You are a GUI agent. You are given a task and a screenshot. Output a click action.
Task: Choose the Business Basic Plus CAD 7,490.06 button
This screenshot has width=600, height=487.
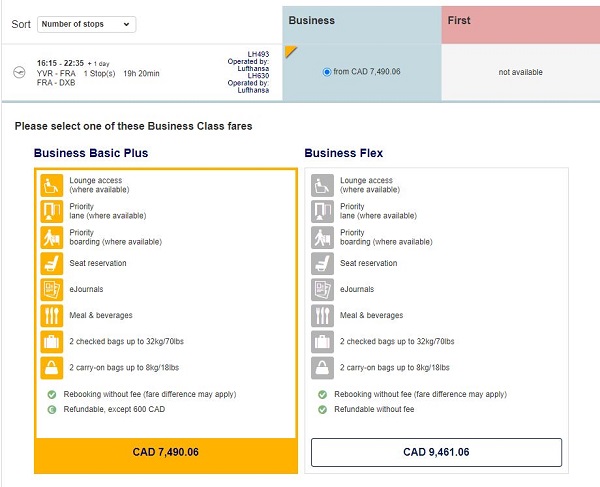pyautogui.click(x=166, y=453)
